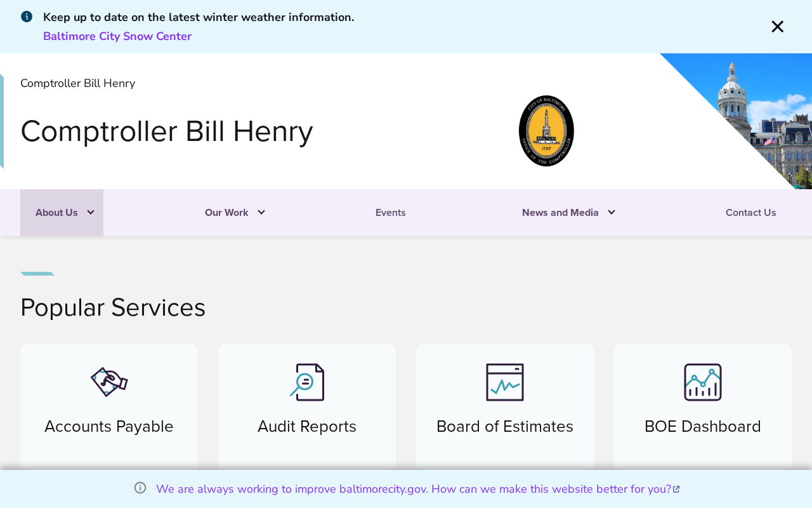Open the Baltimore City Snow Center link
Screen dimensions: 812x508
(117, 36)
